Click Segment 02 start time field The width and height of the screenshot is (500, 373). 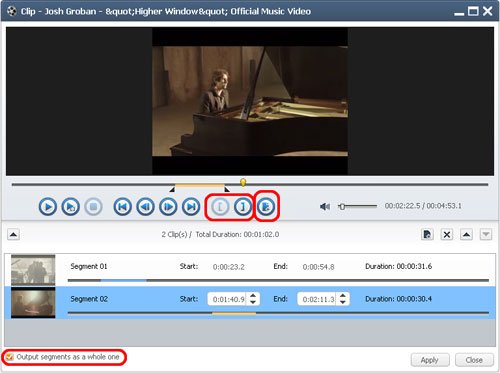[227, 299]
